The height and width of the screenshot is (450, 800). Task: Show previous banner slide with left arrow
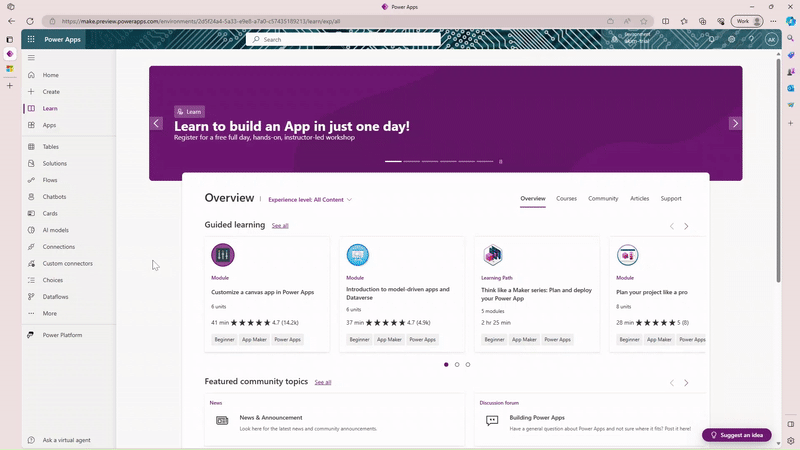click(x=156, y=123)
